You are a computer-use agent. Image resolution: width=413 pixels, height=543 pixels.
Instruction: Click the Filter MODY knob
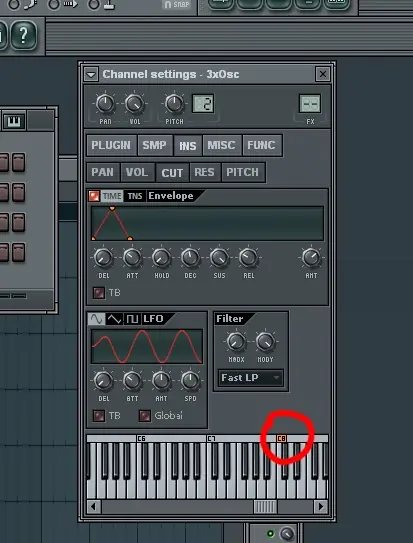[x=265, y=342]
